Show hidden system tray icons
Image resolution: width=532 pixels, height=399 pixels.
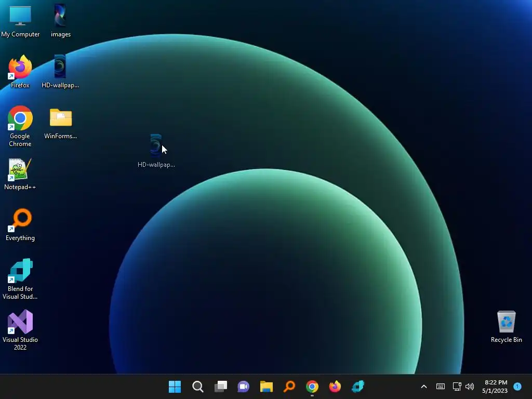[x=424, y=387]
